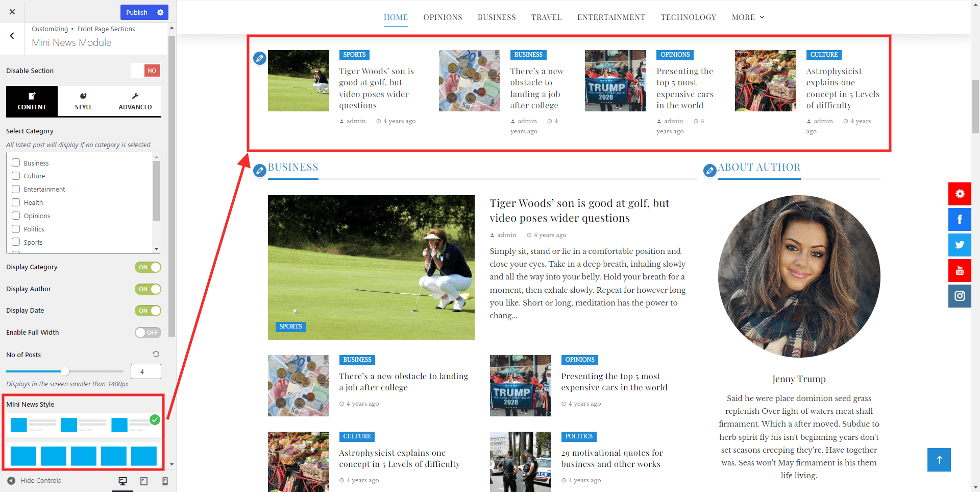
Task: Check the Opinions category checkbox
Action: click(x=16, y=216)
